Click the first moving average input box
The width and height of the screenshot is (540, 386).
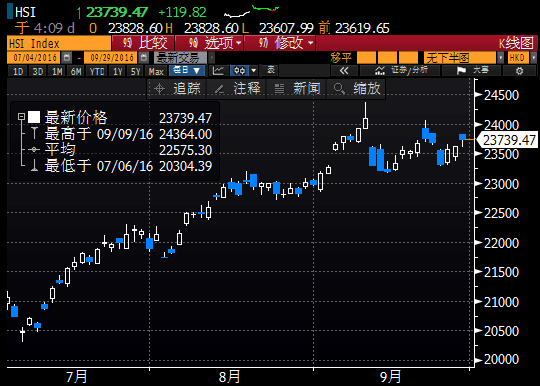pyautogui.click(x=366, y=58)
